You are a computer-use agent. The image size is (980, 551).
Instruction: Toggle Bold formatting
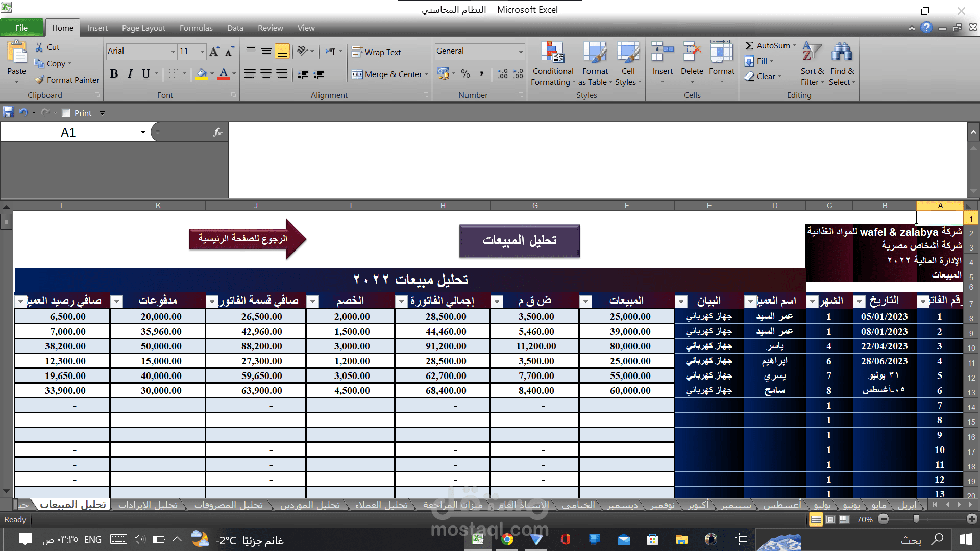pos(114,74)
